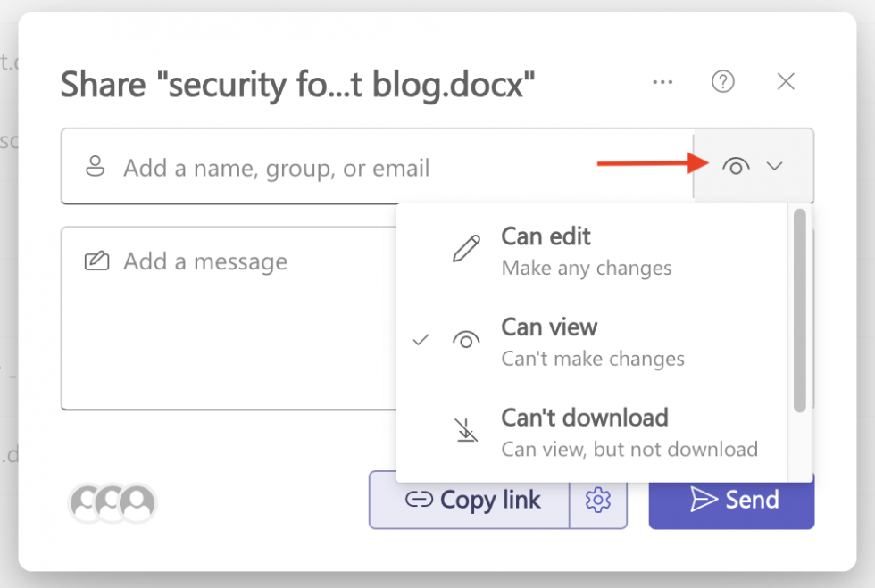Open the permission level dropdown chevron

pyautogui.click(x=775, y=166)
